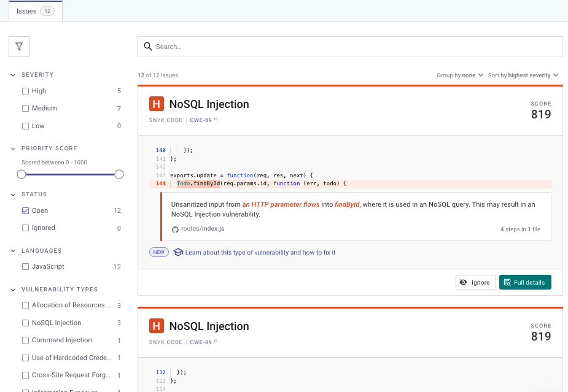Collapse the Vulnerability Types section
The width and height of the screenshot is (568, 392).
pyautogui.click(x=14, y=290)
